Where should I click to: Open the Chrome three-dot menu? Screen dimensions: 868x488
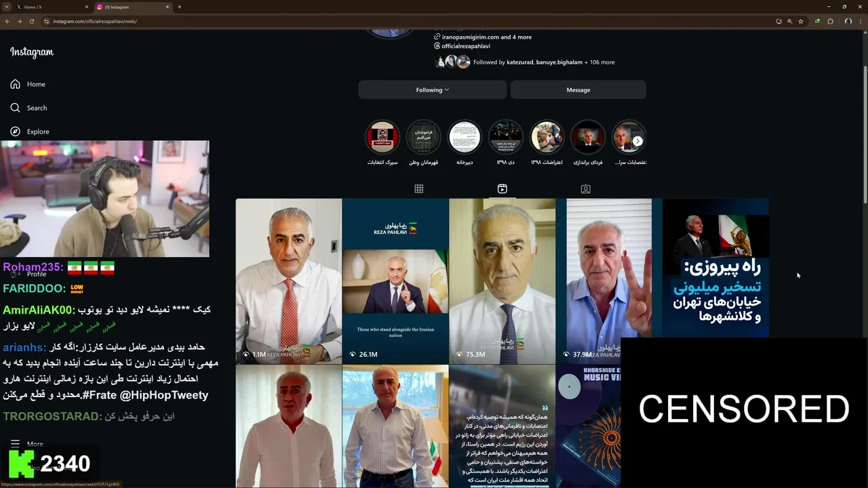click(x=861, y=21)
